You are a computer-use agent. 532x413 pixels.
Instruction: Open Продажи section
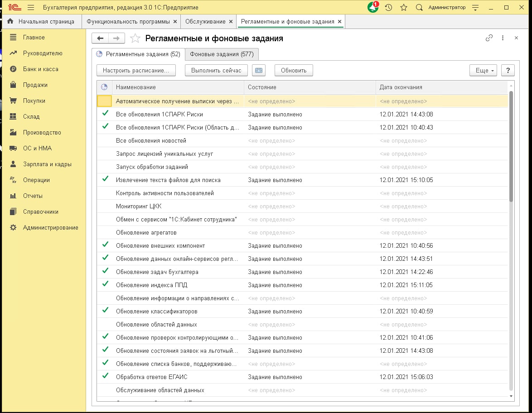point(35,85)
